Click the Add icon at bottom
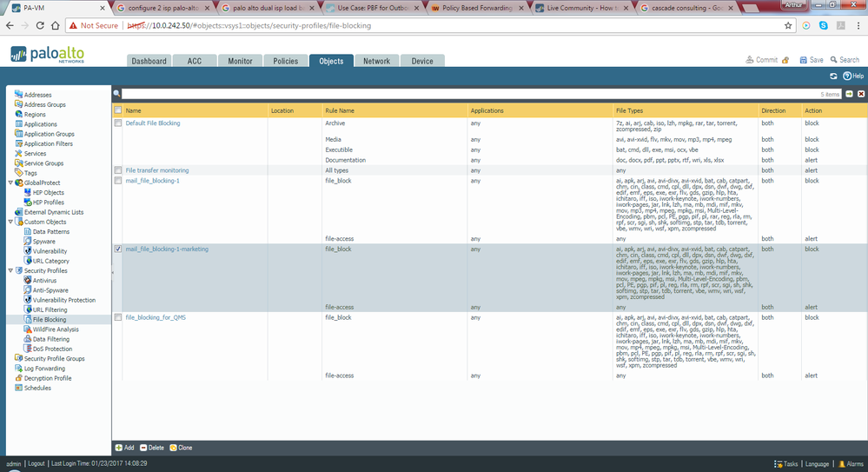The height and width of the screenshot is (472, 868). click(x=119, y=448)
